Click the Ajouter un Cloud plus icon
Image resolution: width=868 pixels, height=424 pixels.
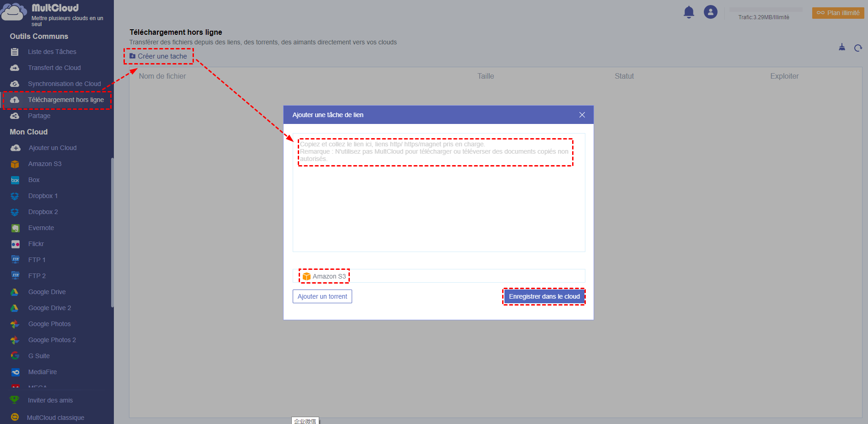[16, 148]
